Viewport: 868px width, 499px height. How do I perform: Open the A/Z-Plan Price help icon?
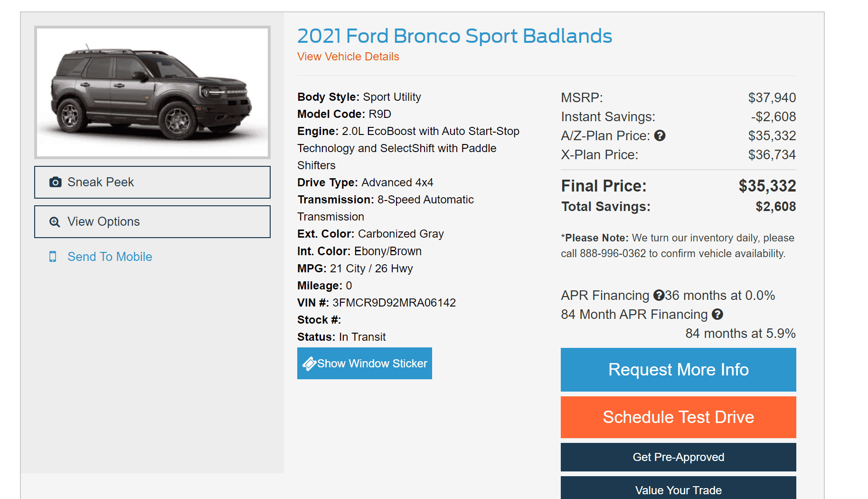(660, 135)
